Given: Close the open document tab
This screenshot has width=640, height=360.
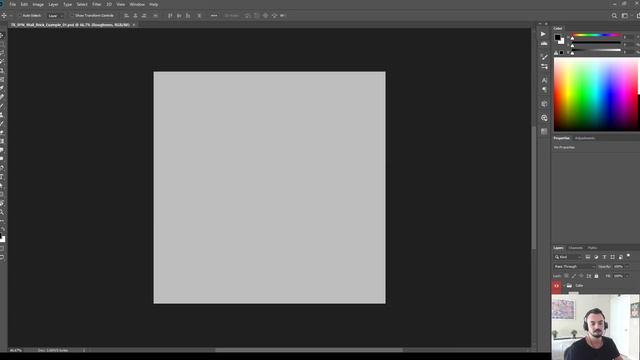Looking at the screenshot, I should (133, 25).
